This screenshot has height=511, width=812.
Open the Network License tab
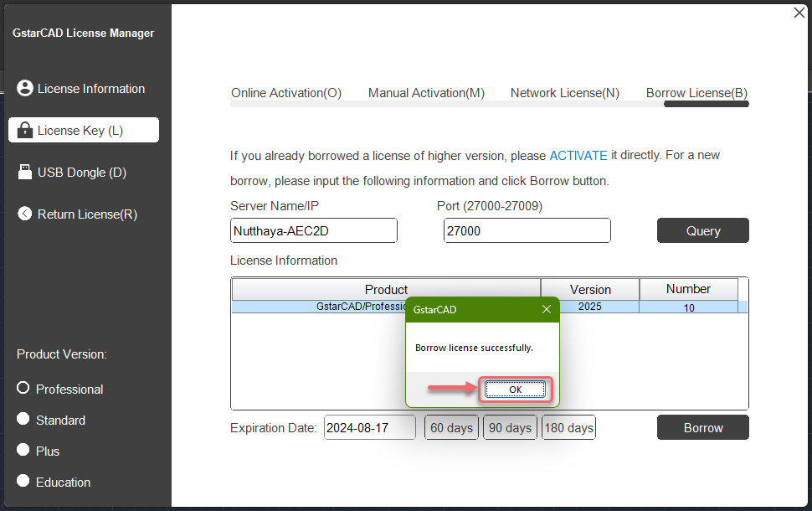tap(564, 93)
